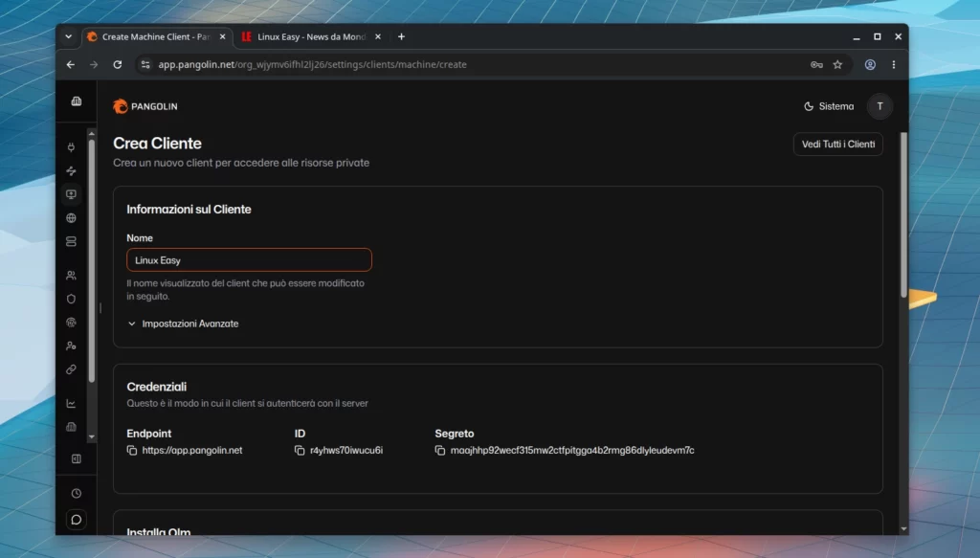
Task: Open the clock history icon in sidebar
Action: pos(77,493)
